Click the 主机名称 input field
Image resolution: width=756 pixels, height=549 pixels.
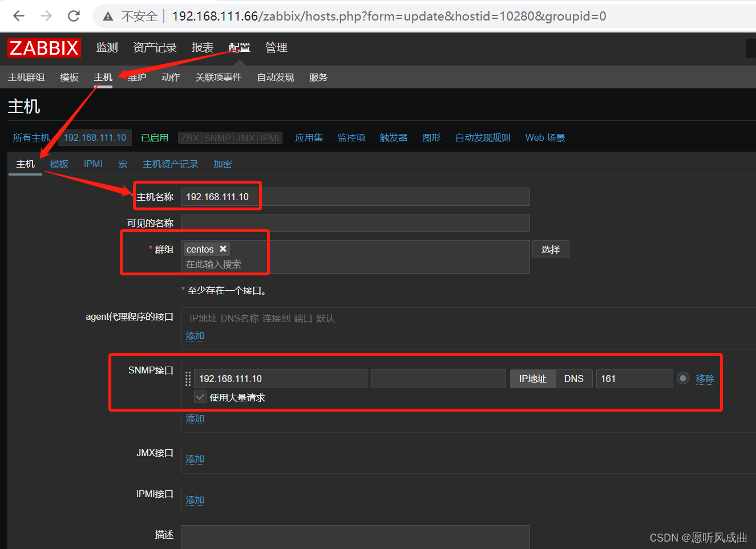(355, 197)
